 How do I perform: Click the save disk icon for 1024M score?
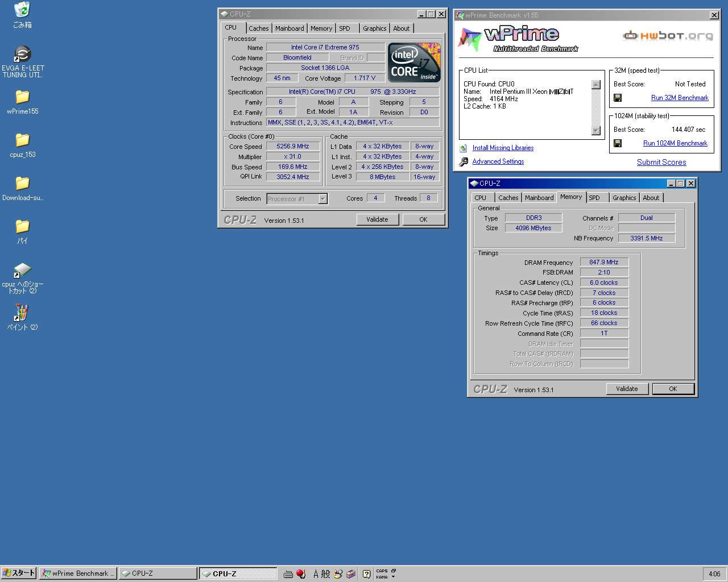[x=618, y=143]
